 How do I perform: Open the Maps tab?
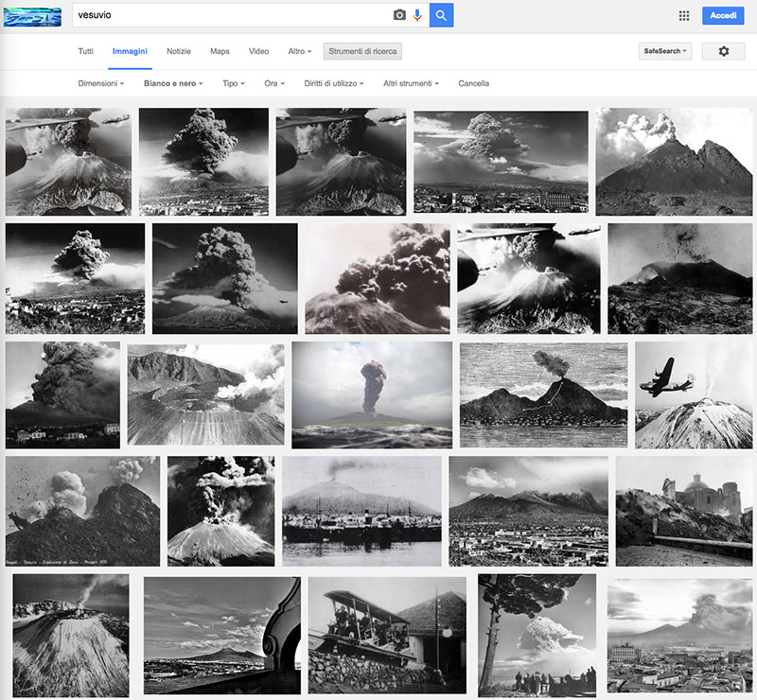220,51
